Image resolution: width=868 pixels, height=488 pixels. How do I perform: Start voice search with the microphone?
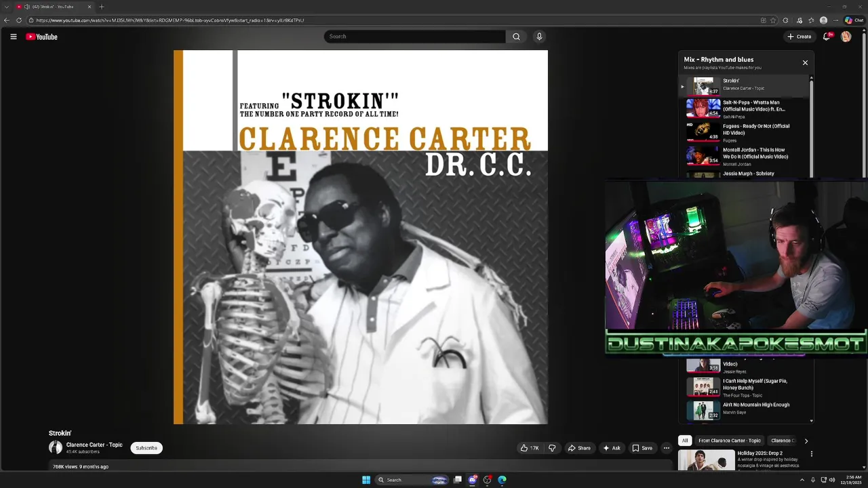click(x=539, y=37)
